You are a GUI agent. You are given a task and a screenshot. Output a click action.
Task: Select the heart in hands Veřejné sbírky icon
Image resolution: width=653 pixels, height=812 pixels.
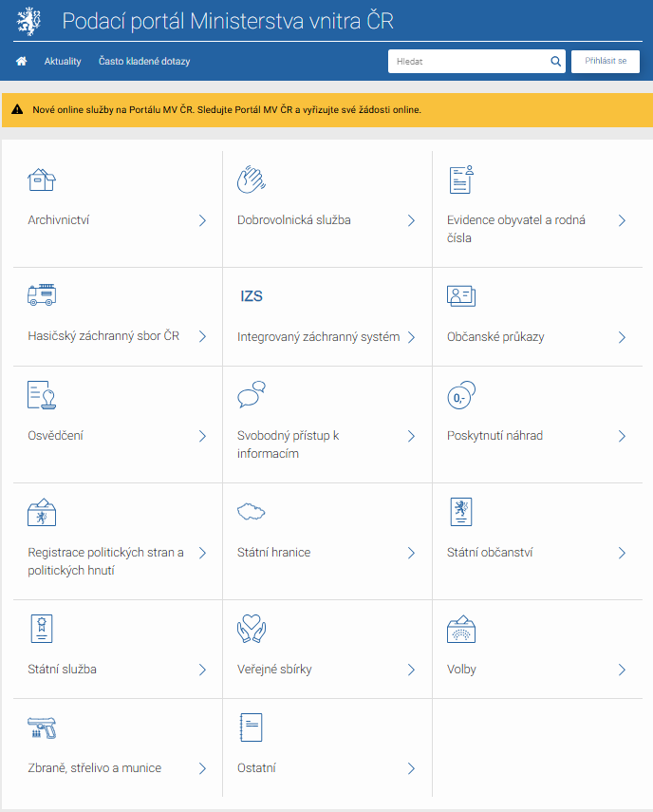252,629
